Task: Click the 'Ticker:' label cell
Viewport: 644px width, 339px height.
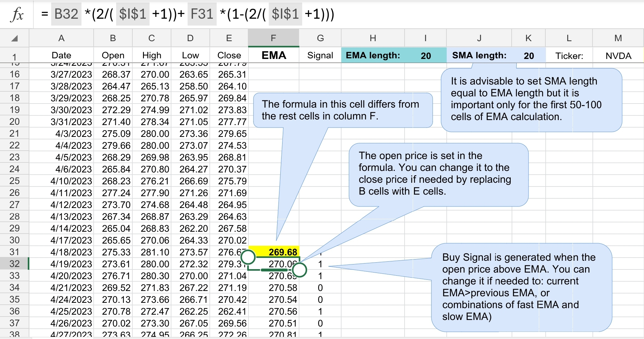Action: pos(569,56)
